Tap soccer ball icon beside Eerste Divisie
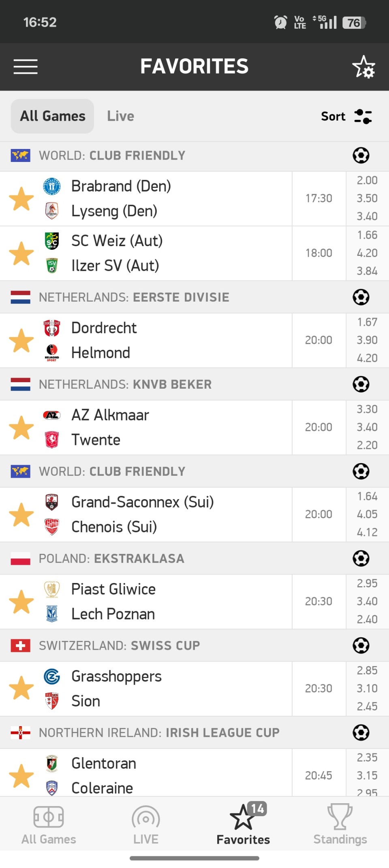Viewport: 389px width, 868px height. (x=361, y=298)
